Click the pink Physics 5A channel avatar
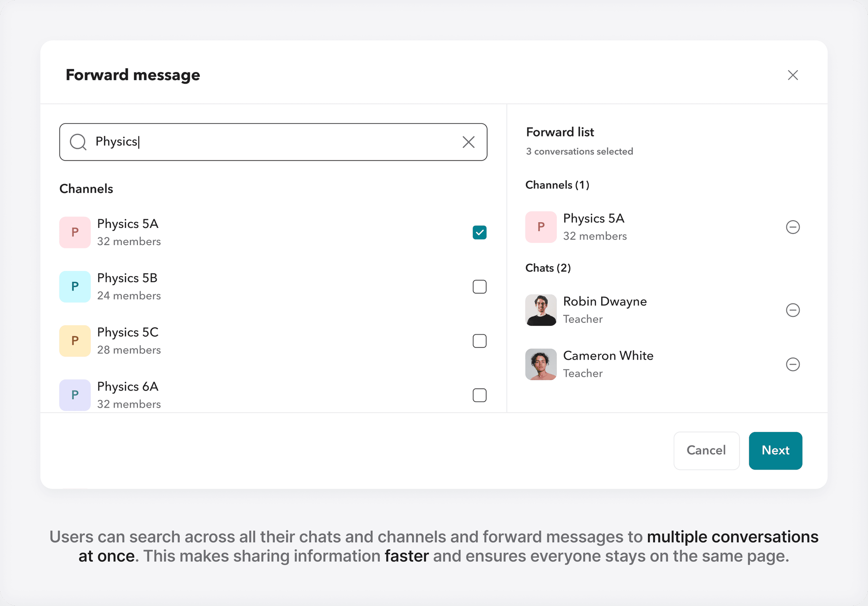868x606 pixels. (75, 232)
